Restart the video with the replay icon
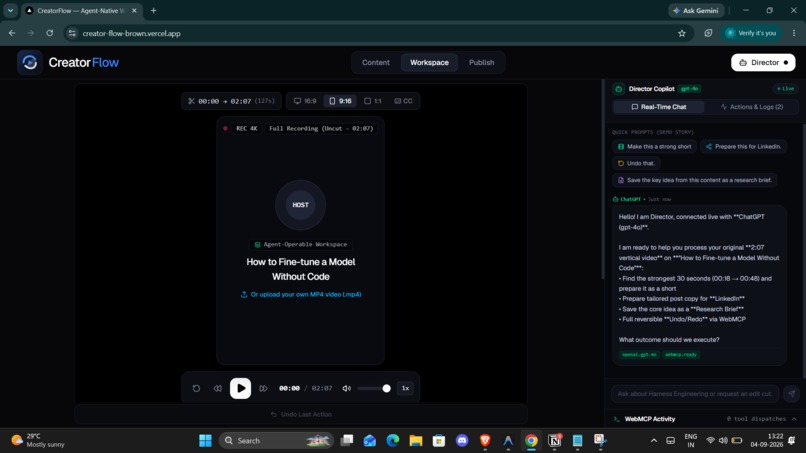806x453 pixels. (196, 388)
